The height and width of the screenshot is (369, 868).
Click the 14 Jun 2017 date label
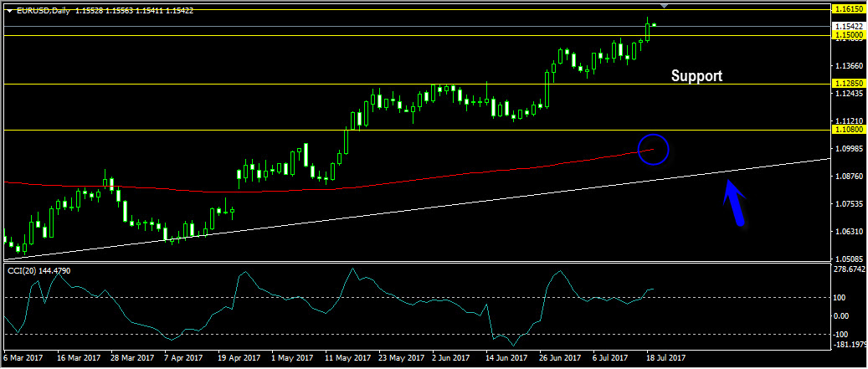(x=508, y=358)
